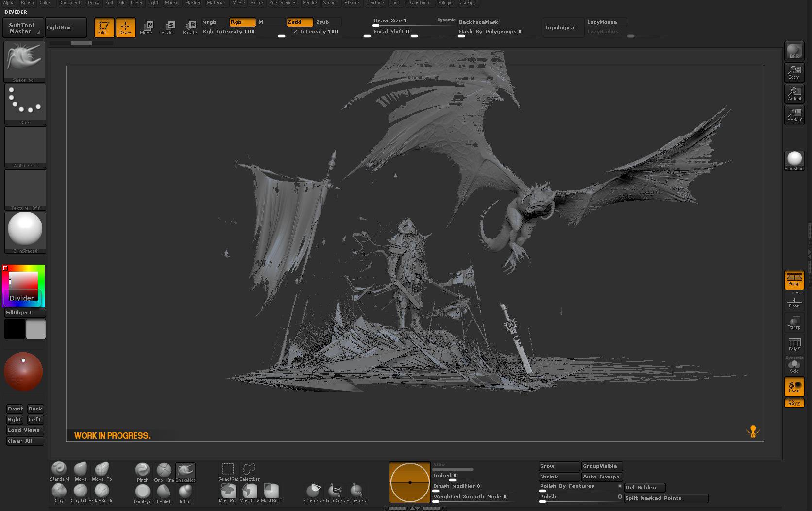812x511 pixels.
Task: Toggle PolyF polyframe display
Action: [x=794, y=344]
